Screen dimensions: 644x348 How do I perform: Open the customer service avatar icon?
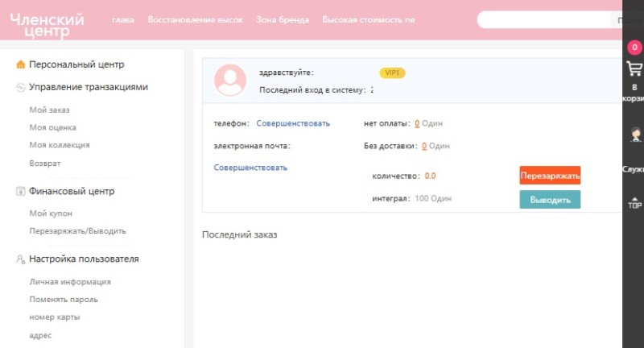click(x=634, y=135)
